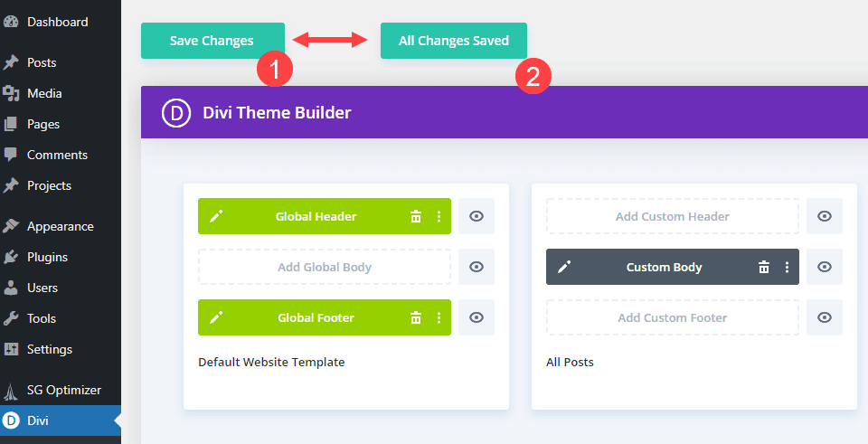Delete the Custom Body using trash icon
868x444 pixels.
click(764, 267)
